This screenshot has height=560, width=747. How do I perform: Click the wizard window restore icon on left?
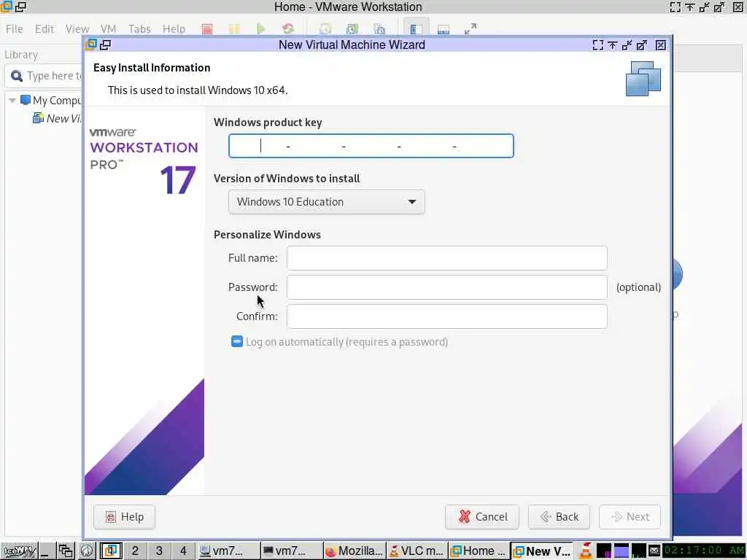point(105,44)
